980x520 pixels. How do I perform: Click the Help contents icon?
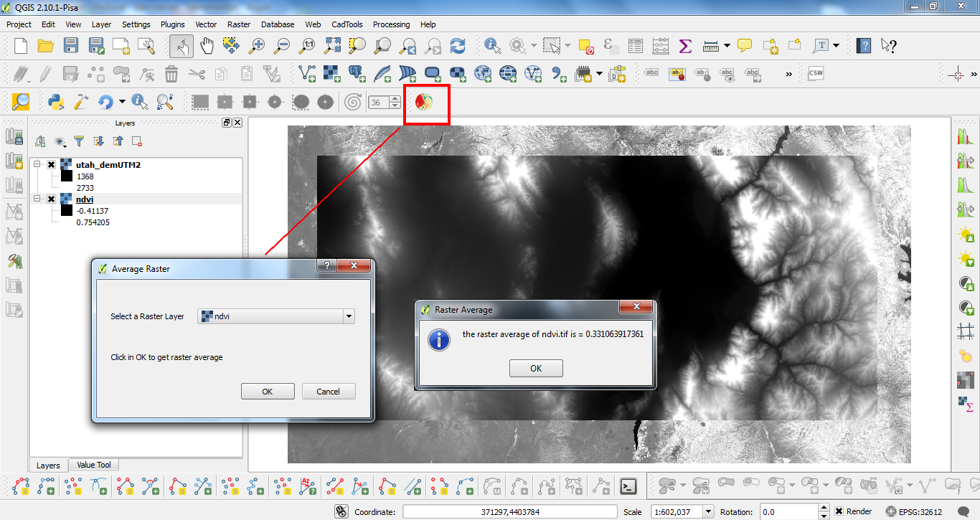(x=864, y=46)
